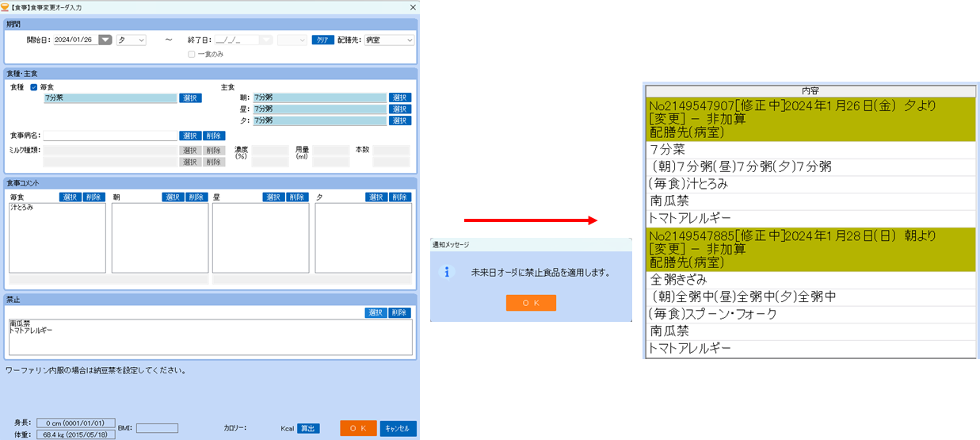Click 選択 for 夕 comment
Screen dimensions: 980x440
click(x=377, y=197)
